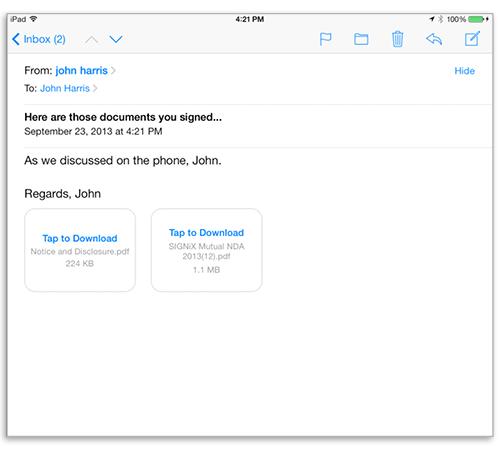The image size is (500, 450).
Task: Compose a new email
Action: [472, 39]
